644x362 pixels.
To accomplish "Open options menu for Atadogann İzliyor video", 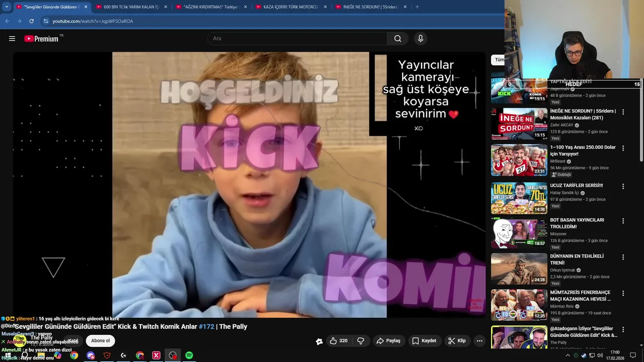I will 623,329.
